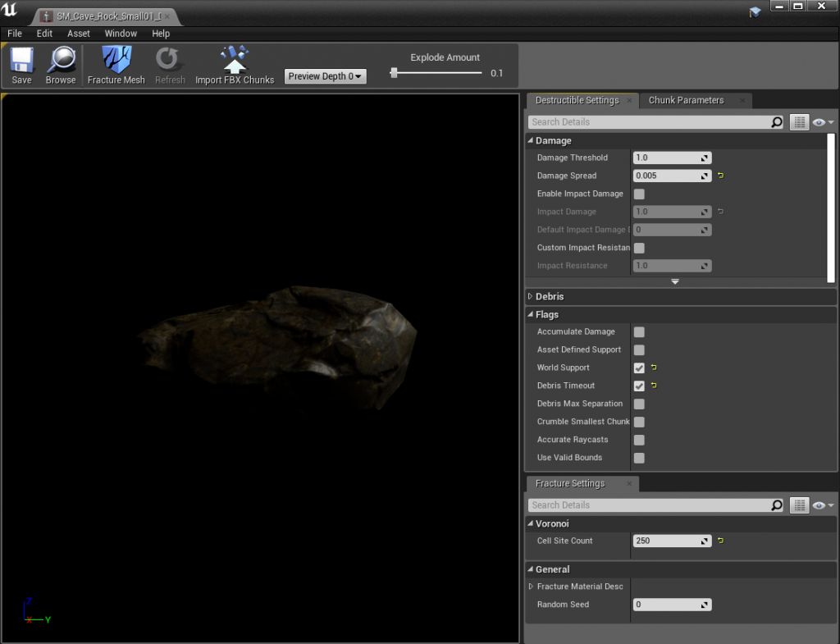Reset World Support to default
This screenshot has height=644, width=840.
[654, 368]
